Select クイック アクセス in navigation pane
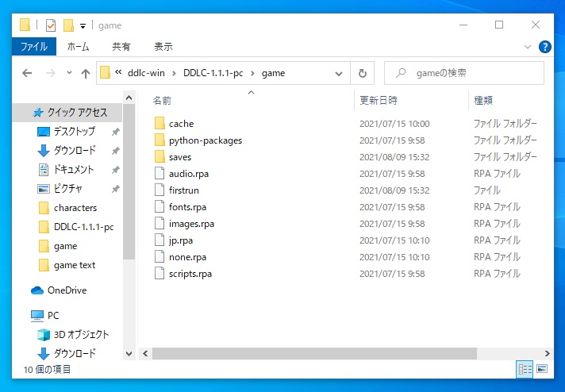565x392 pixels. [68, 113]
